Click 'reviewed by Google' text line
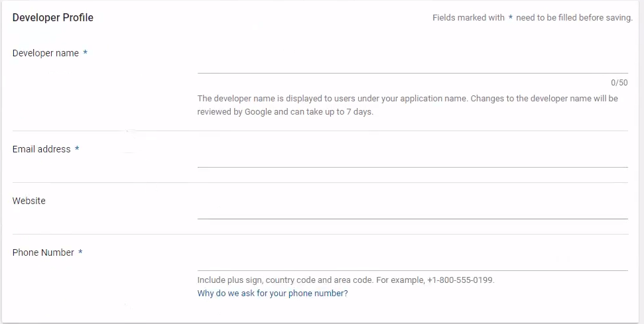 click(x=285, y=112)
